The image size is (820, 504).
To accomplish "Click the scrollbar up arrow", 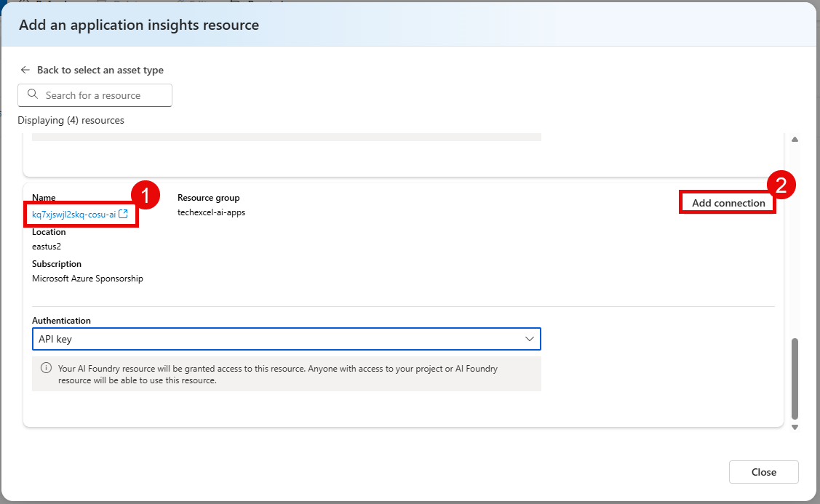I will pyautogui.click(x=795, y=139).
